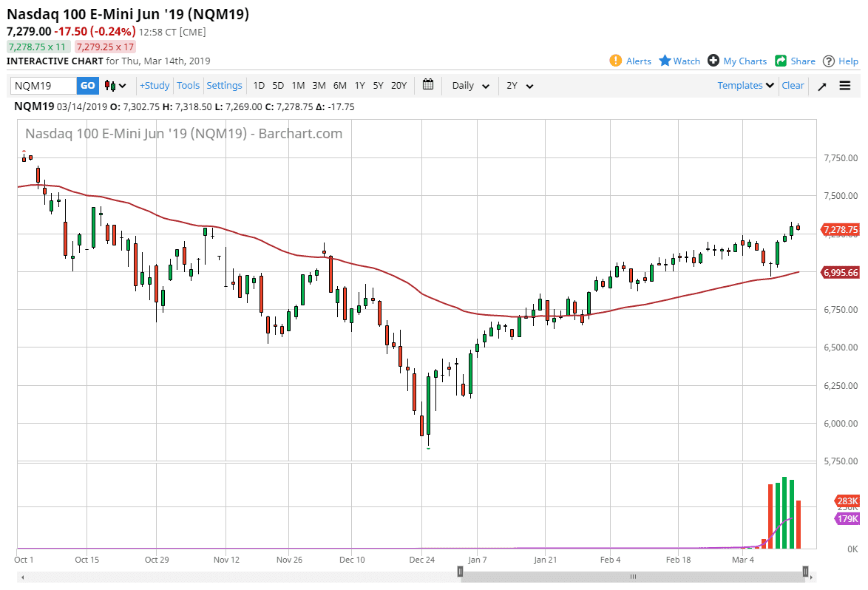Image resolution: width=868 pixels, height=590 pixels.
Task: Open the calendar date-range picker
Action: 427,85
